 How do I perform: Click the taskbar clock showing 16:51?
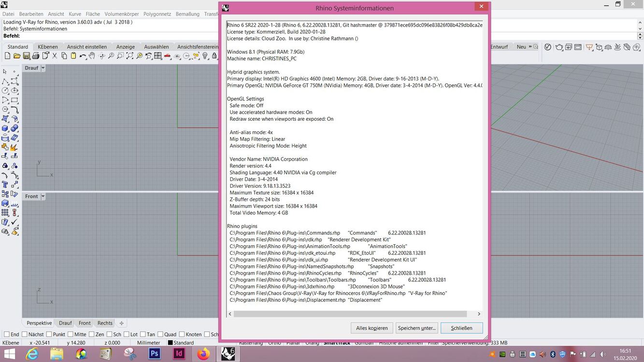coord(626,351)
